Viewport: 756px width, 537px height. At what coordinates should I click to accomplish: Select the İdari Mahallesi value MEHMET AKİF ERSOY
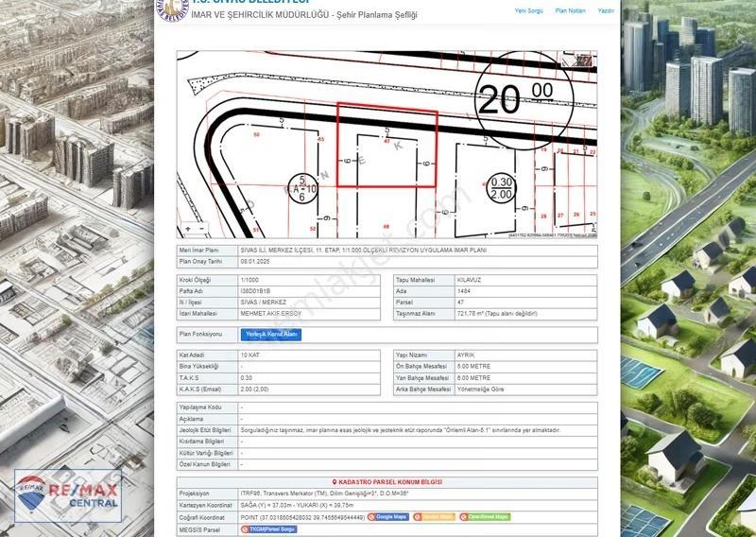tap(270, 314)
